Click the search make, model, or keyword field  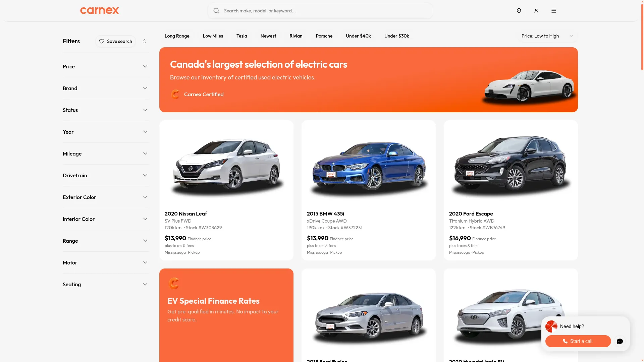[x=320, y=11]
